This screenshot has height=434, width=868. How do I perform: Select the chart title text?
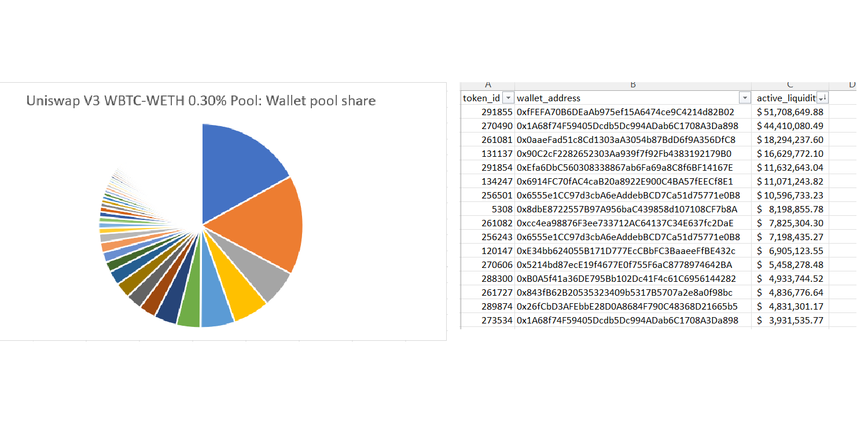tap(201, 100)
